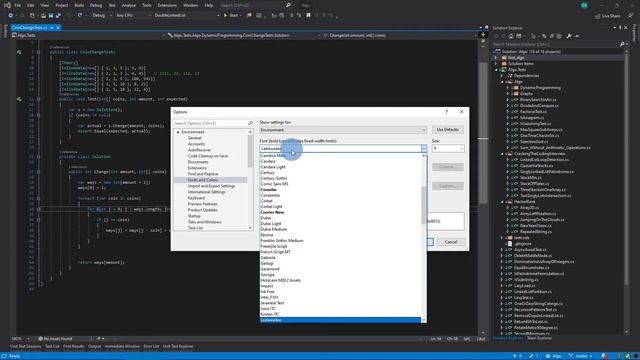Close the CoinChangeTests.cs tab
Screen dimensions: 640x360
[58, 28]
